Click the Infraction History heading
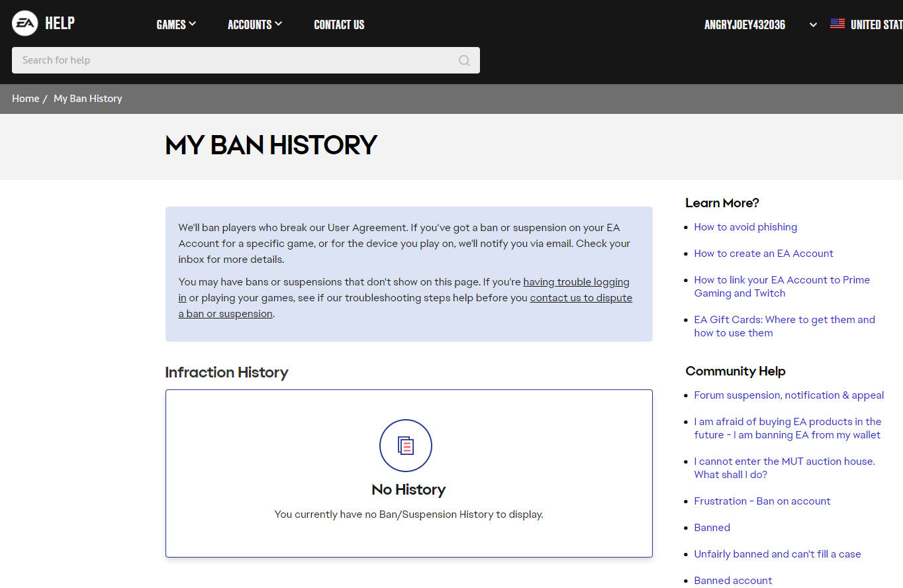Screen dimensions: 903x588 coord(226,372)
